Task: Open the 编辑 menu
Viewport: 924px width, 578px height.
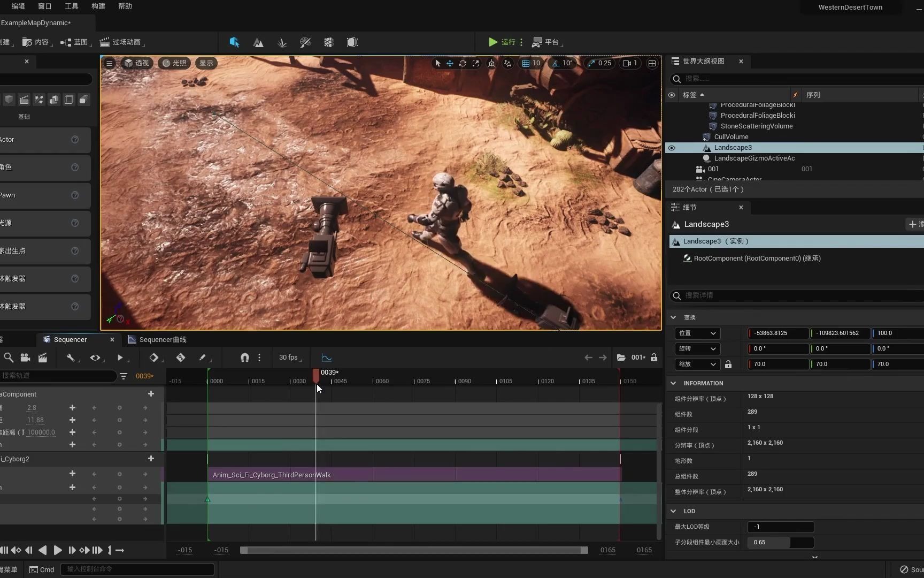Action: (x=18, y=6)
